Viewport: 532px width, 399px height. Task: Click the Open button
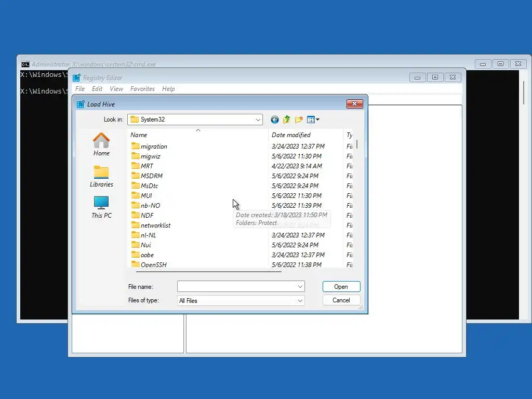point(341,287)
